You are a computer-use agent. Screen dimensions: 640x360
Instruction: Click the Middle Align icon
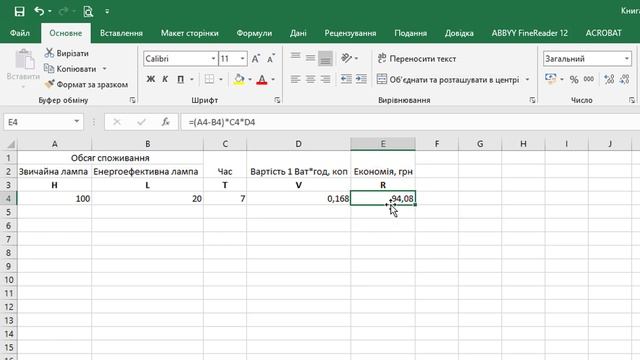coord(310,58)
